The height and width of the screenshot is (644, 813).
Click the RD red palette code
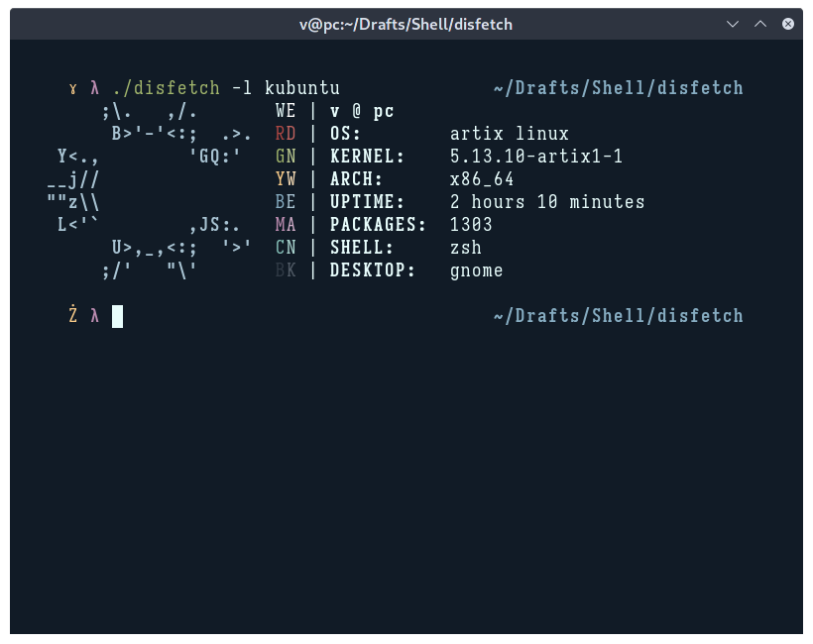pos(285,133)
